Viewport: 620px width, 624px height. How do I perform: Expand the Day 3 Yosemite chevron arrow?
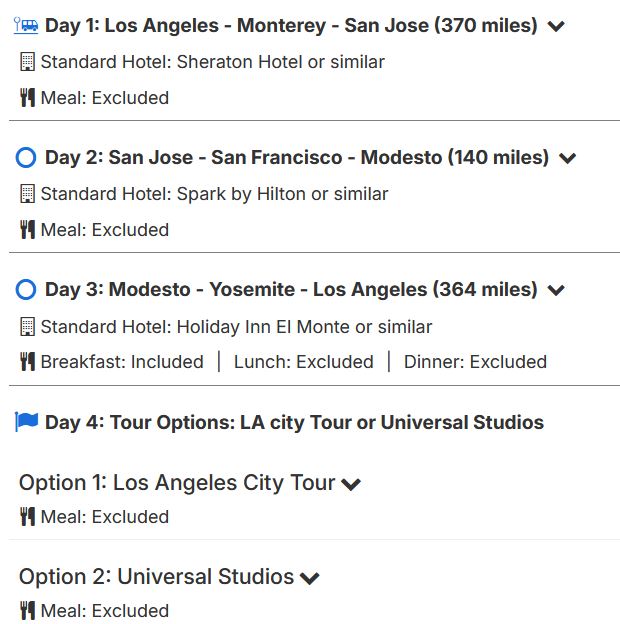[556, 291]
